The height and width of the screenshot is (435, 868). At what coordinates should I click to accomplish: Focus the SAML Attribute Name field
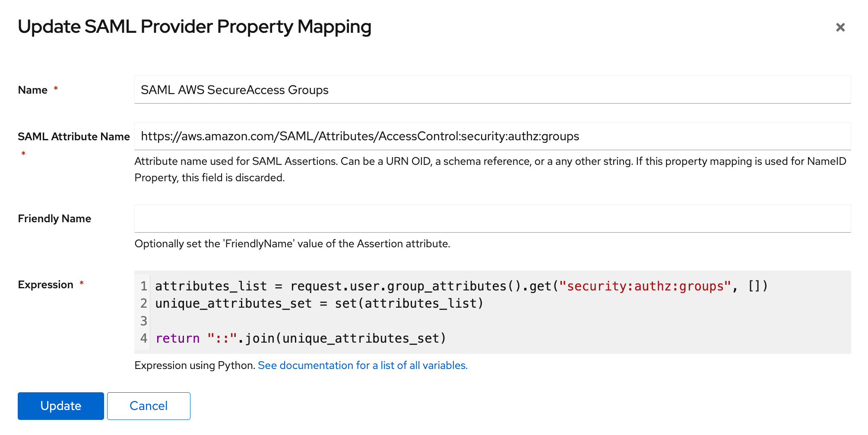(x=492, y=136)
